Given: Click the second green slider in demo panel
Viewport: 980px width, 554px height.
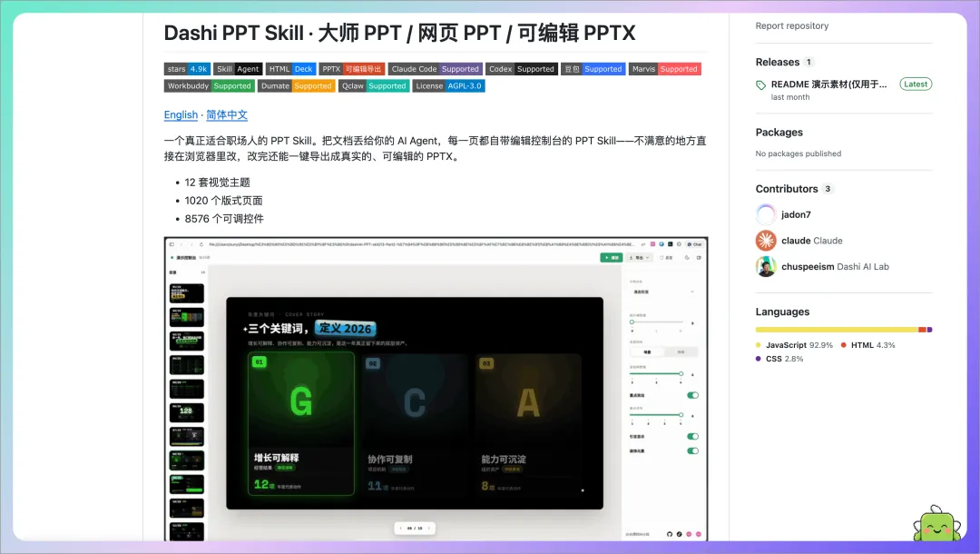Looking at the screenshot, I should point(656,373).
